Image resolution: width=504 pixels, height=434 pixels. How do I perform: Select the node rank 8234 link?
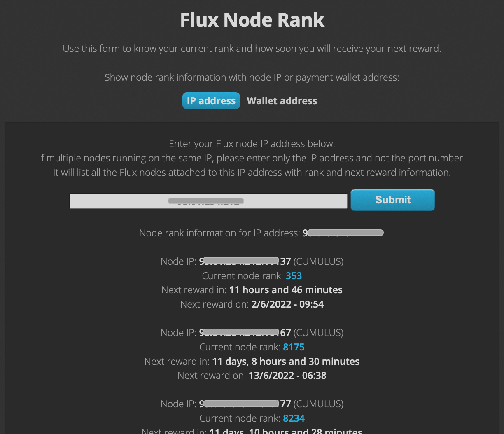pyautogui.click(x=294, y=418)
